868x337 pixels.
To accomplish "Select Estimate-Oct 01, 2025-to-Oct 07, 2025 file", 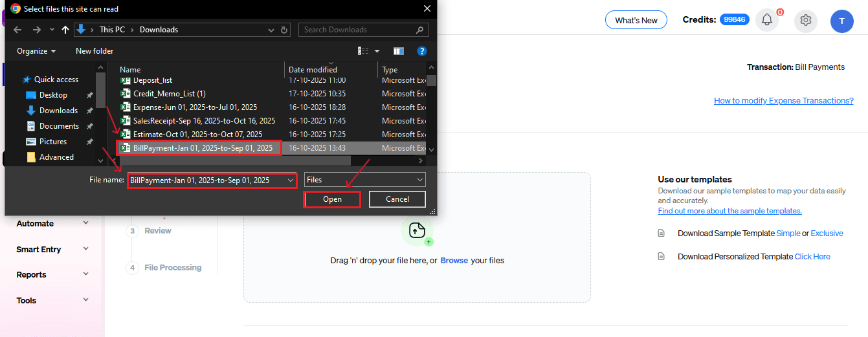I will pyautogui.click(x=197, y=135).
